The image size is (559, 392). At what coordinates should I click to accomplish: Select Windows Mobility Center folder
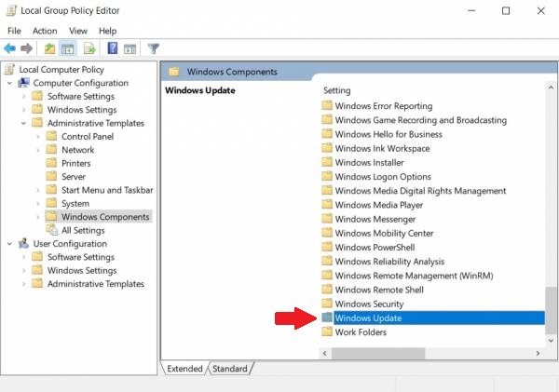tap(384, 233)
